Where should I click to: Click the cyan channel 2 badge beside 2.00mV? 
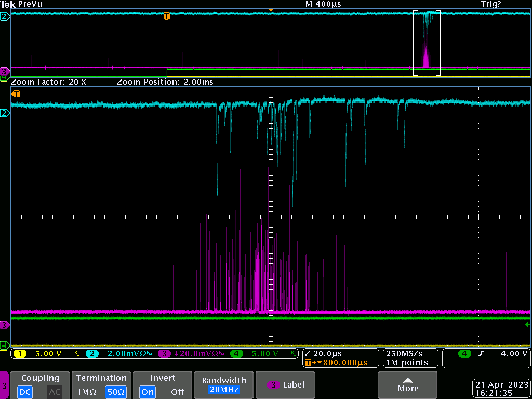[92, 354]
